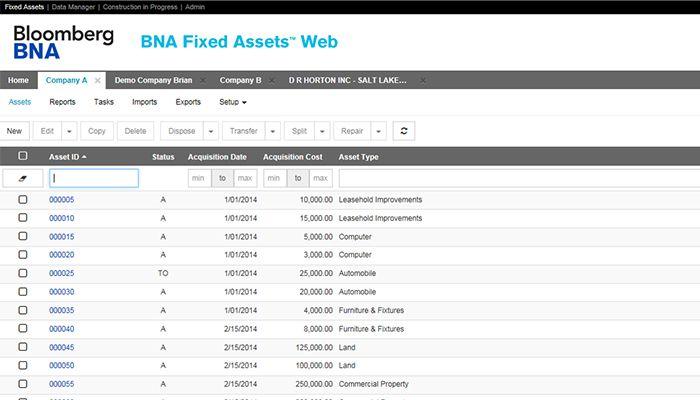Screen dimensions: 700x400
Task: Focus the Asset ID filter field
Action: (94, 178)
